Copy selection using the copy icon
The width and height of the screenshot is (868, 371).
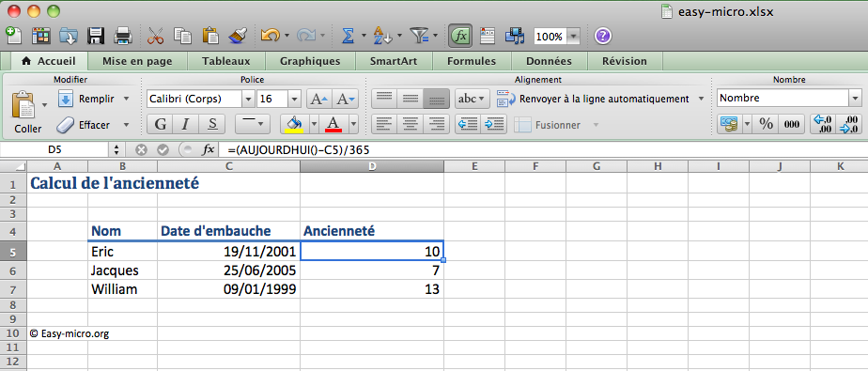182,36
